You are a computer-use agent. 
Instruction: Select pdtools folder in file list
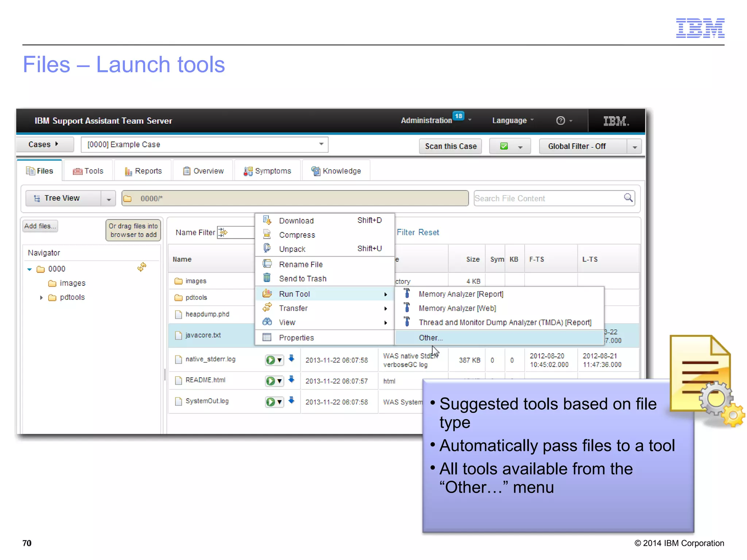pyautogui.click(x=191, y=297)
